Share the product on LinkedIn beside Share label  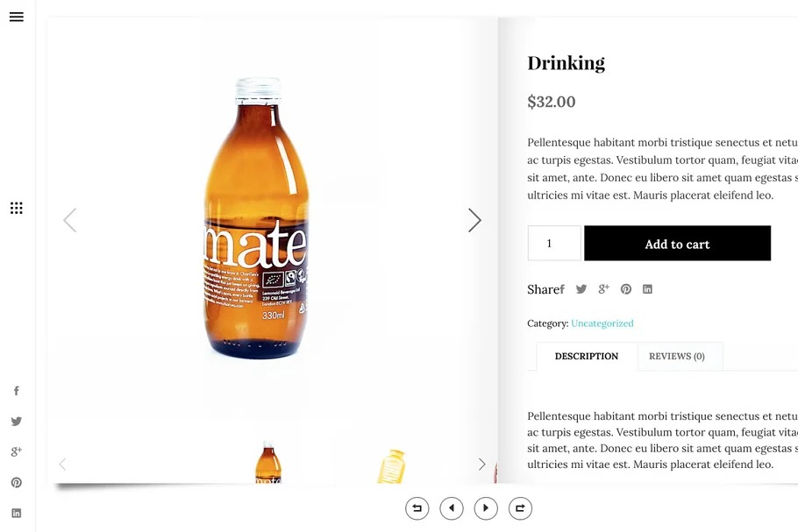(647, 289)
